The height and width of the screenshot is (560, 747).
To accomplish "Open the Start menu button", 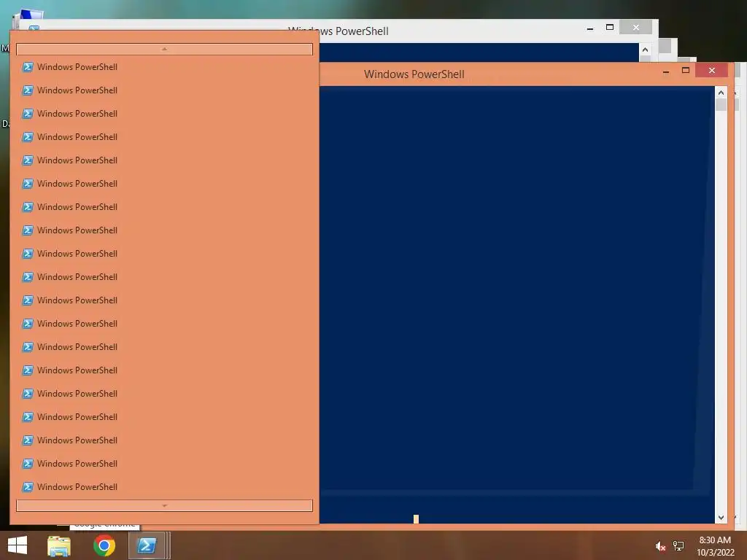I will [18, 545].
